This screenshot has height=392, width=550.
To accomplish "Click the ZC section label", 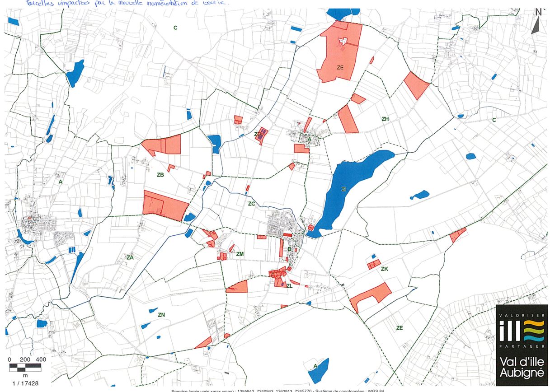I will (252, 204).
